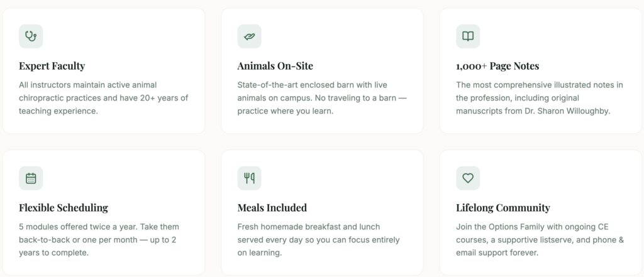Click the fork and knife Meals icon
This screenshot has width=644, height=277.
pos(249,178)
